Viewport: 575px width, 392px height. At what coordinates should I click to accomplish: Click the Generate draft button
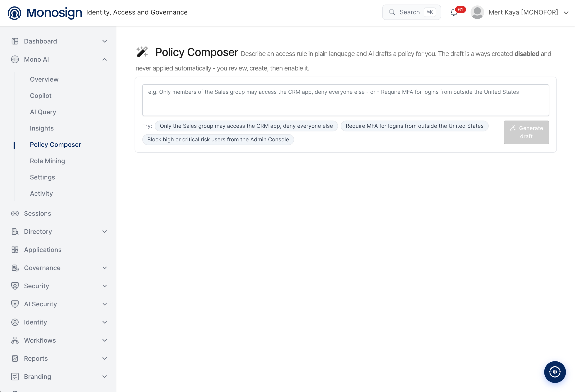pos(526,132)
